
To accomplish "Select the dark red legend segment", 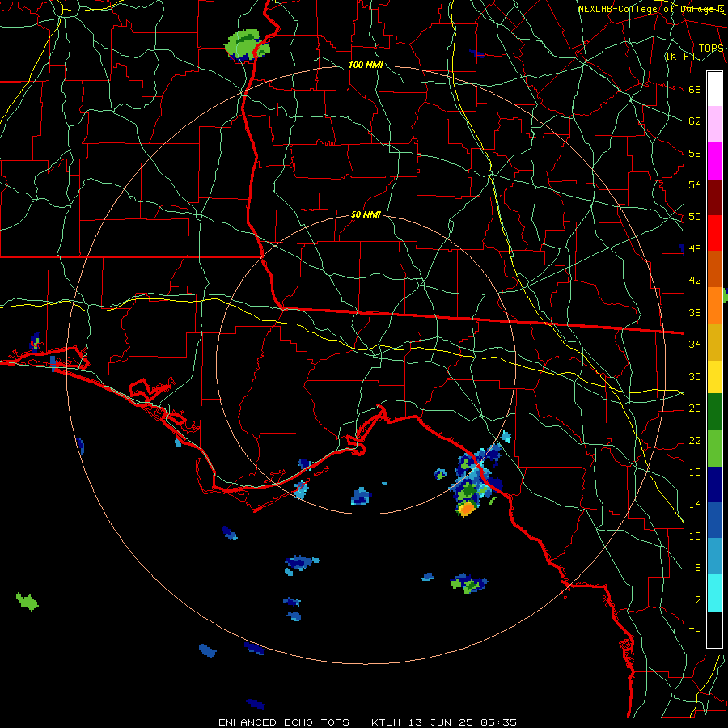I will [714, 197].
